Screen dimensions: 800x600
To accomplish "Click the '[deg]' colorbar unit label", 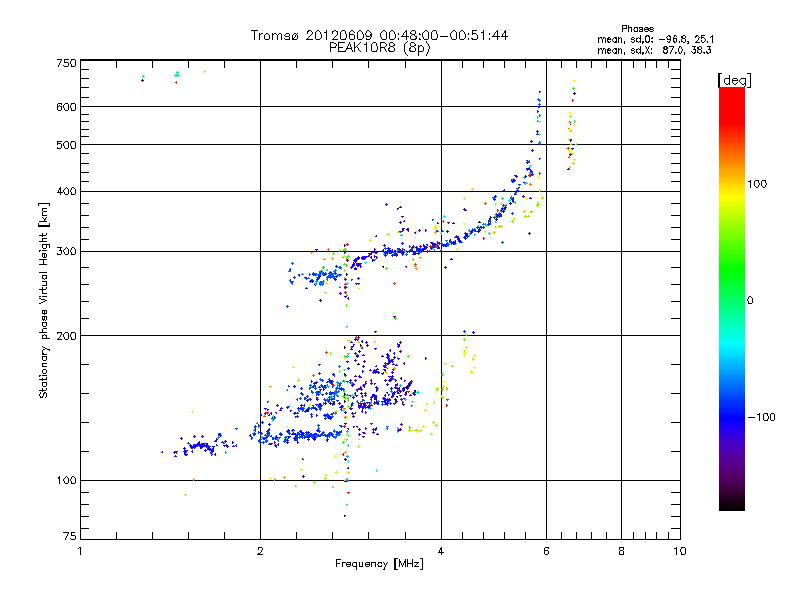I will click(x=734, y=80).
